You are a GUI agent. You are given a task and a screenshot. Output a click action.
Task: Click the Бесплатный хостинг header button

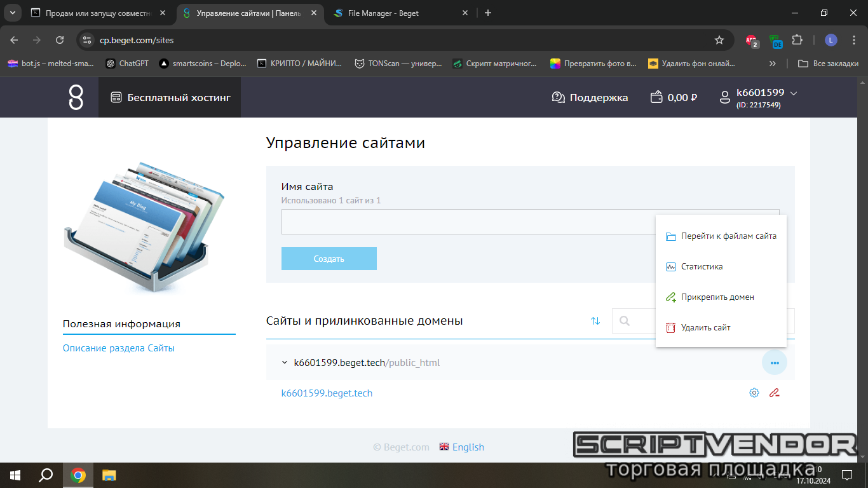coord(170,97)
